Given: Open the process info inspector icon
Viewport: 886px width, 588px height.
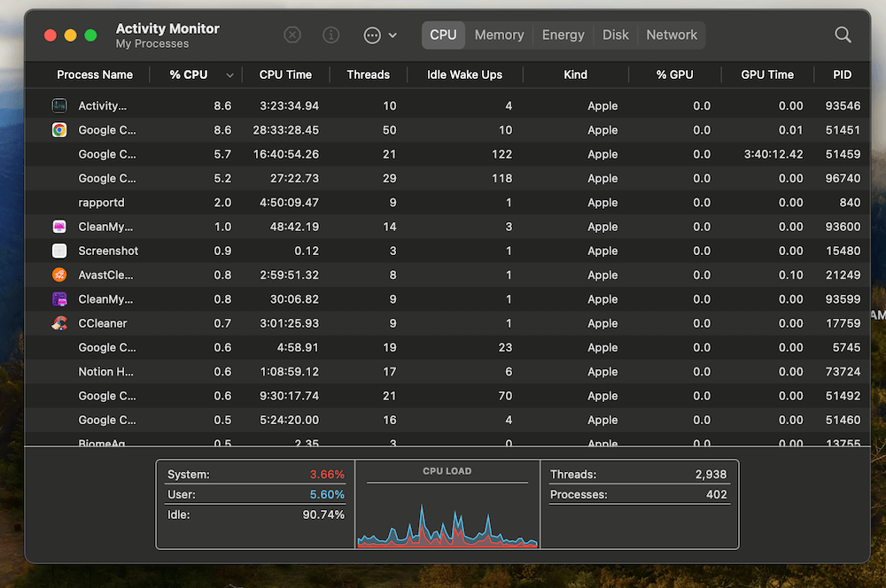Looking at the screenshot, I should (331, 35).
